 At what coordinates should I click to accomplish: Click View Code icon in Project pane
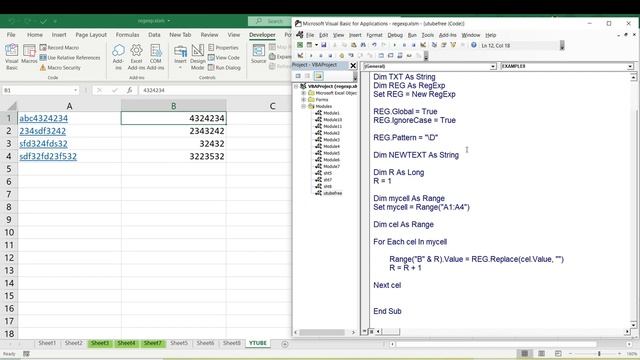pyautogui.click(x=298, y=76)
